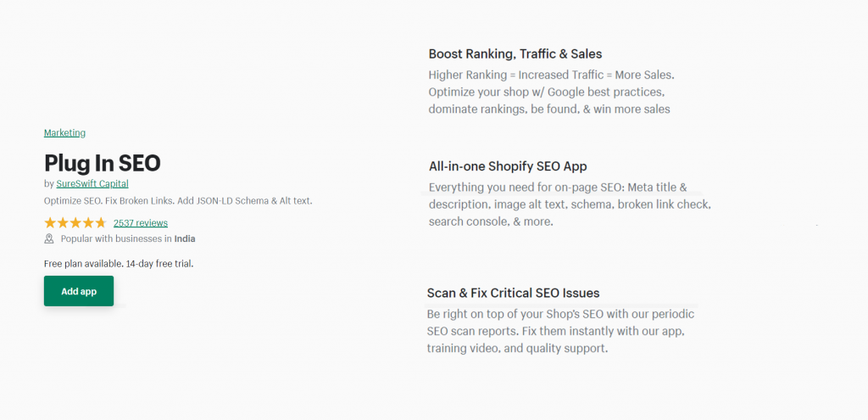Click the Everything you need for on-page SEO paragraph

click(570, 204)
